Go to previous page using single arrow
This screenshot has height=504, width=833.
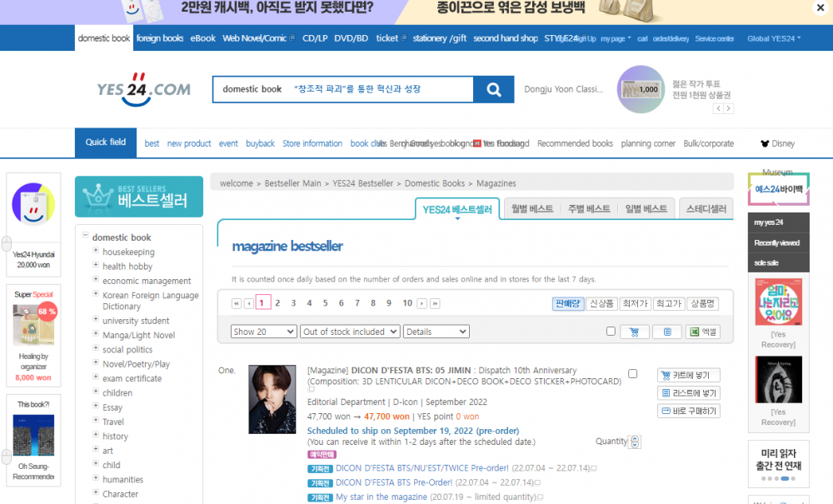tap(248, 303)
